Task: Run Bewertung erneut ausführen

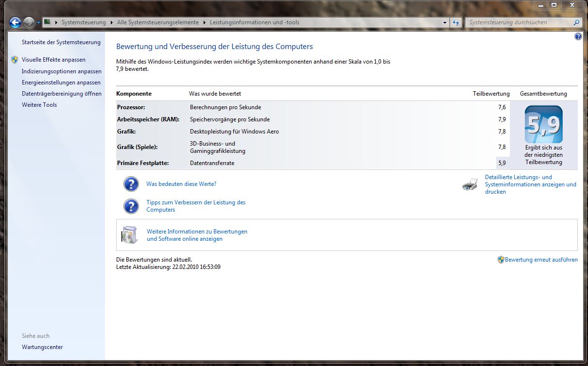Action: (541, 260)
